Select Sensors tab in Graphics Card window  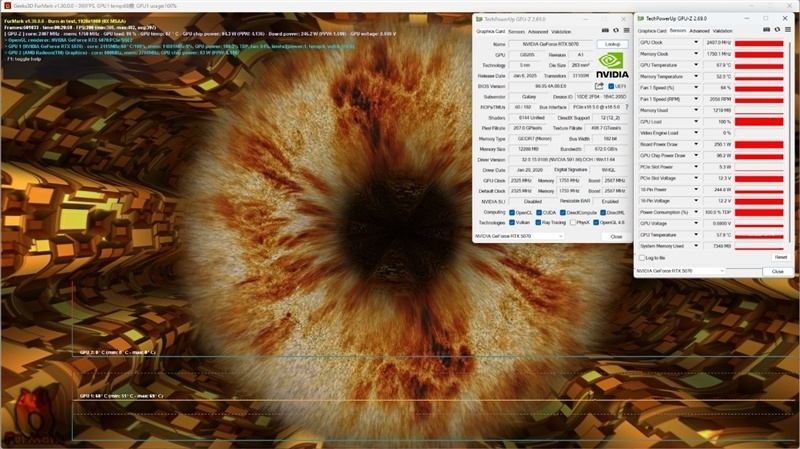pyautogui.click(x=516, y=32)
